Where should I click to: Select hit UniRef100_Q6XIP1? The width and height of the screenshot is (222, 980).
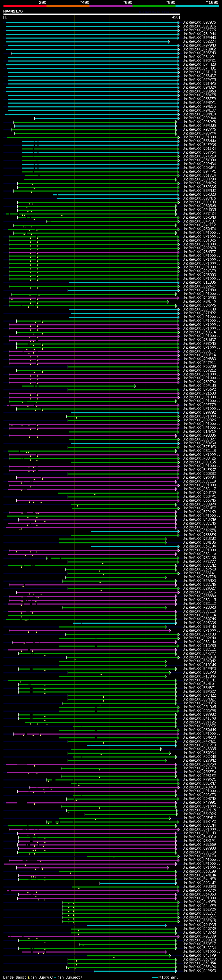click(199, 840)
